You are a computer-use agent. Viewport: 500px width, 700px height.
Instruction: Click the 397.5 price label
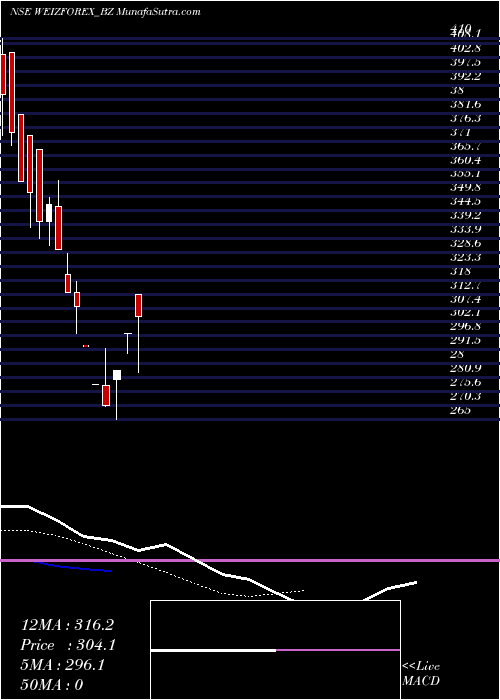click(x=465, y=62)
